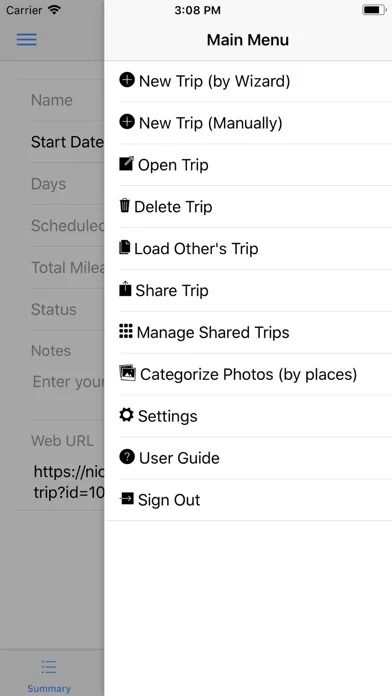Tap the share upload icon beside Share Trip
Viewport: 392px width, 696px height.
(x=125, y=289)
